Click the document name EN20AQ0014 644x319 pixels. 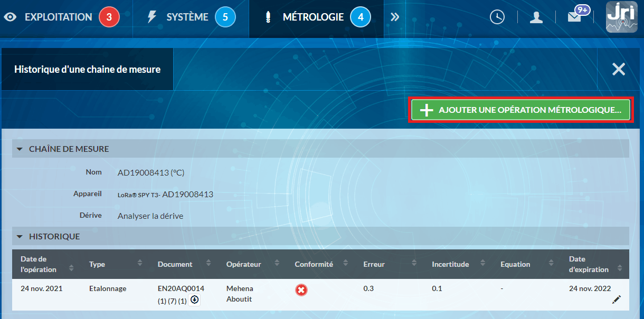(181, 288)
